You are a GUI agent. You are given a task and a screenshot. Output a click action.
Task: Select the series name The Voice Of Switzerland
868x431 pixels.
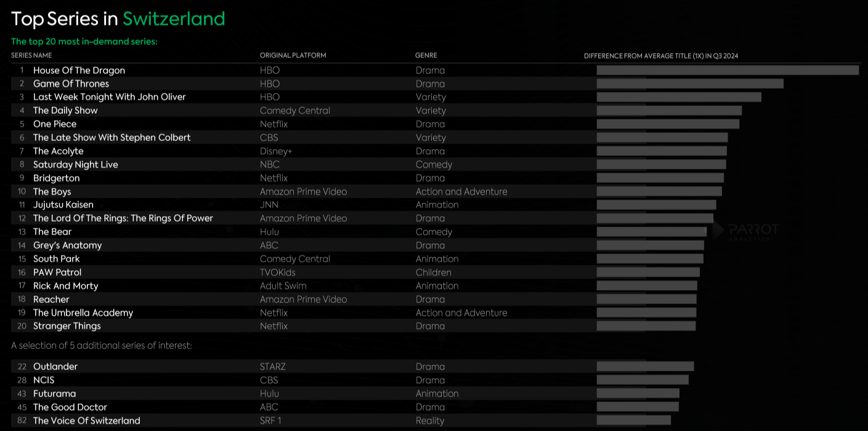pos(87,421)
